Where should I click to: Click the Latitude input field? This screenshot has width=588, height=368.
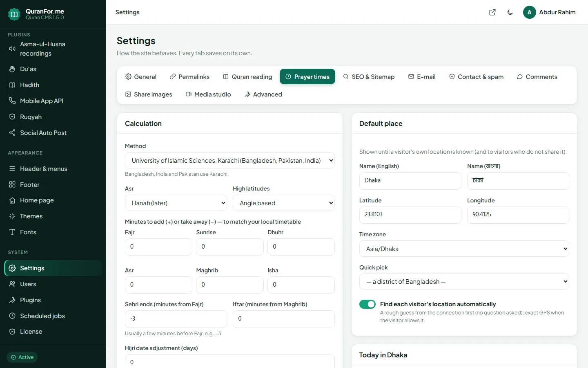pos(410,215)
